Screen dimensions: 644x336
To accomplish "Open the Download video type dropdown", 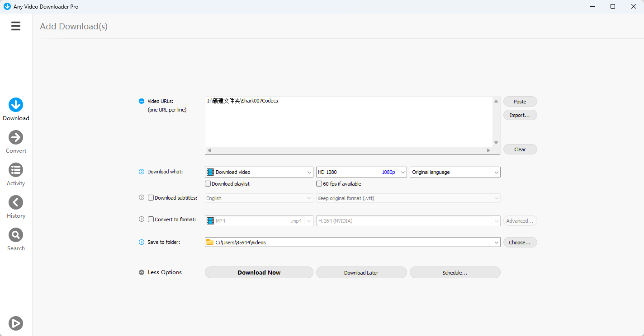I will (x=259, y=172).
